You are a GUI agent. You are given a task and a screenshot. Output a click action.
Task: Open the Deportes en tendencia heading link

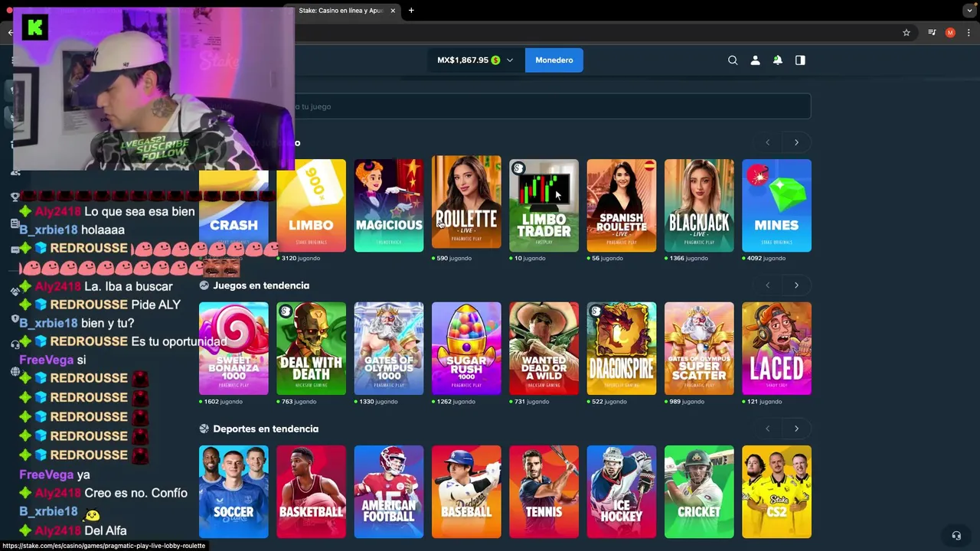coord(266,429)
